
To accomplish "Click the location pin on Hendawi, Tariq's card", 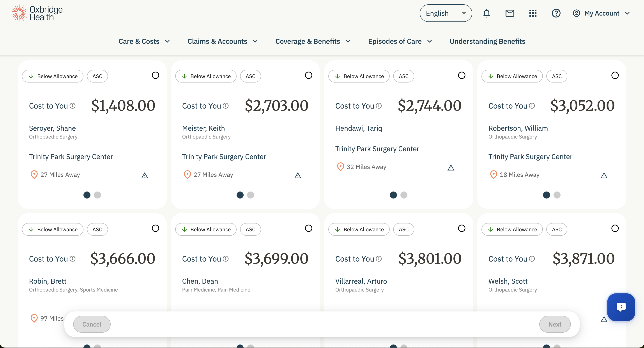I will [x=340, y=167].
